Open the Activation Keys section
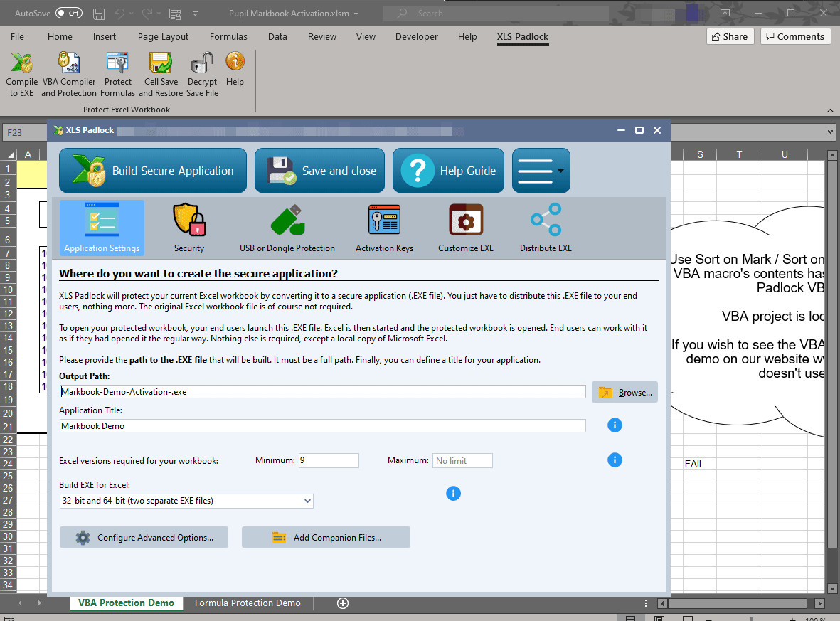The height and width of the screenshot is (621, 840). coord(384,228)
